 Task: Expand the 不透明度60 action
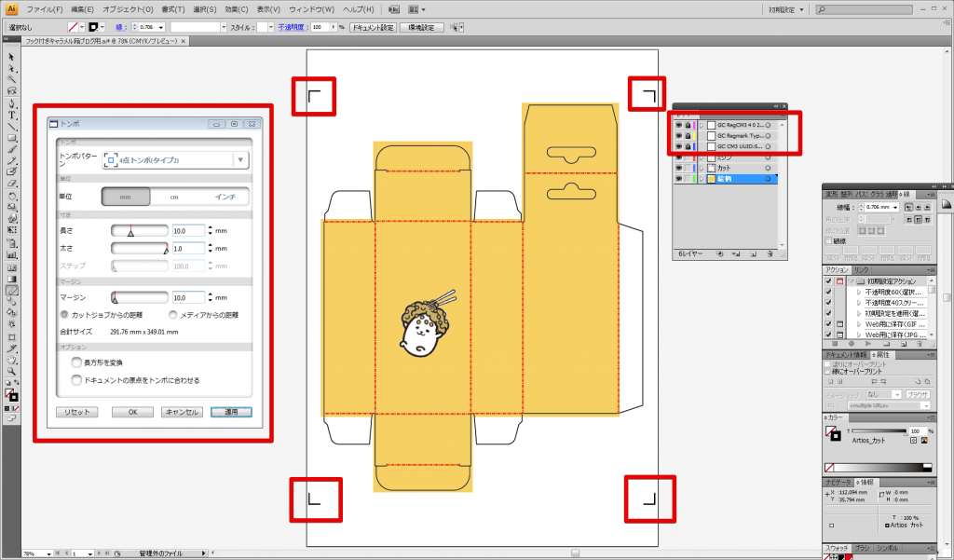point(858,293)
